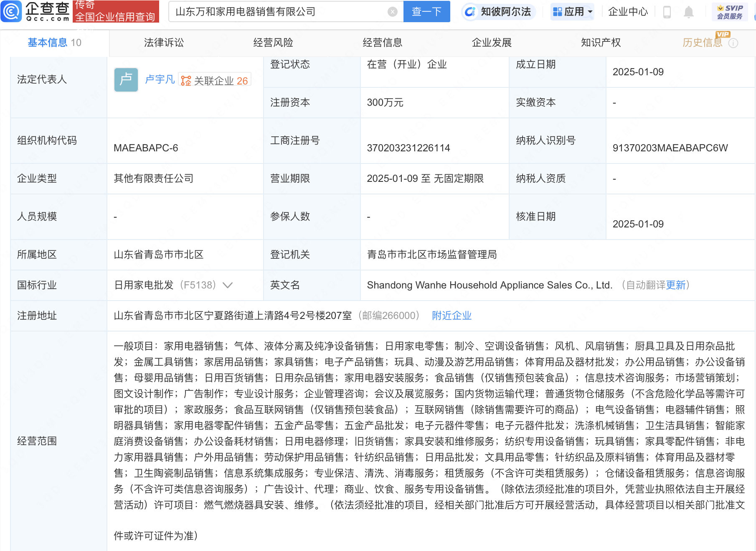
Task: Click the 查一下 search button
Action: [x=426, y=11]
